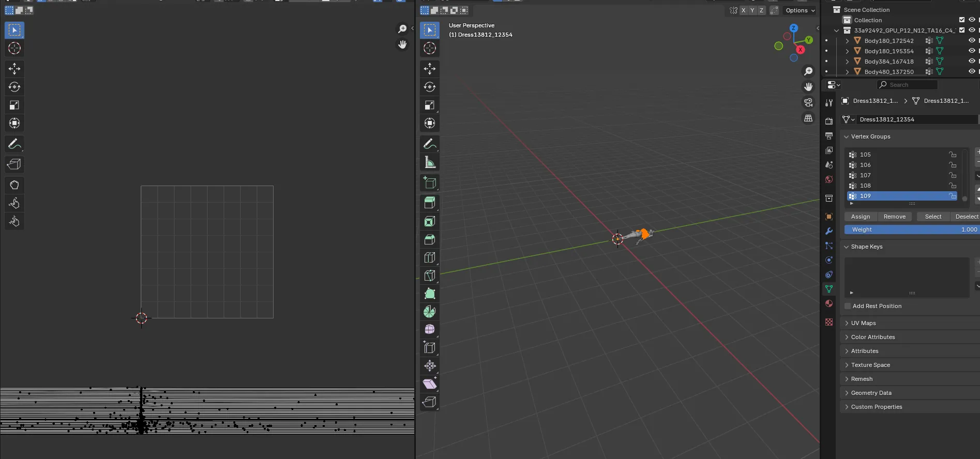The image size is (980, 459).
Task: Expand the Custom Properties panel
Action: 847,407
